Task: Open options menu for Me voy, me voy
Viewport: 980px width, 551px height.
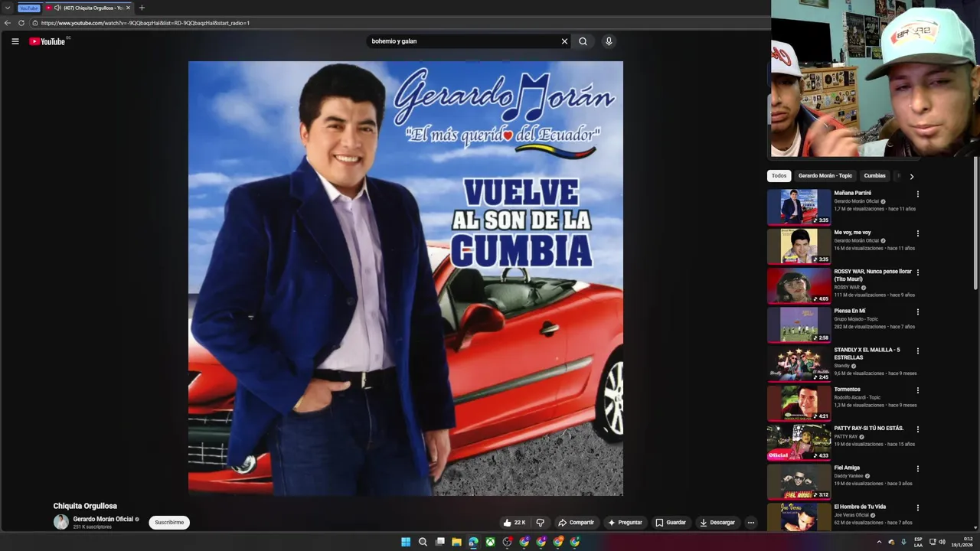Action: coord(917,233)
